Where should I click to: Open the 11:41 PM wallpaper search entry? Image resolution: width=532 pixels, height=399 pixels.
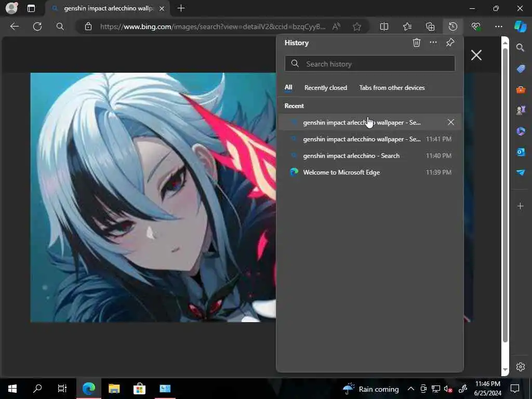pos(370,139)
